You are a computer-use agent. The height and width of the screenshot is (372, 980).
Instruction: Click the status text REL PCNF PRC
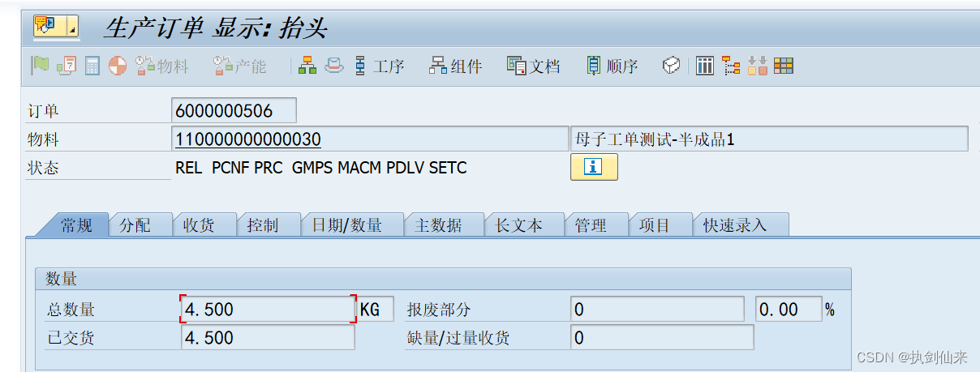(x=321, y=168)
